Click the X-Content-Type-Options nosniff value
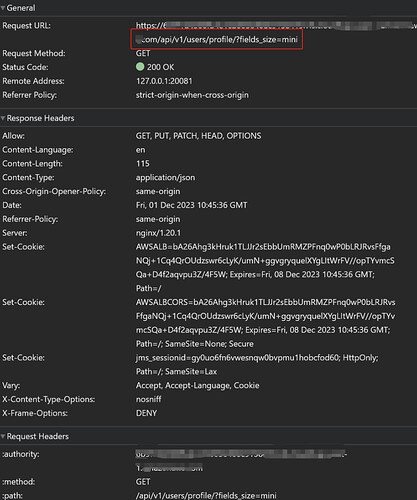417x500 pixels. pos(149,399)
